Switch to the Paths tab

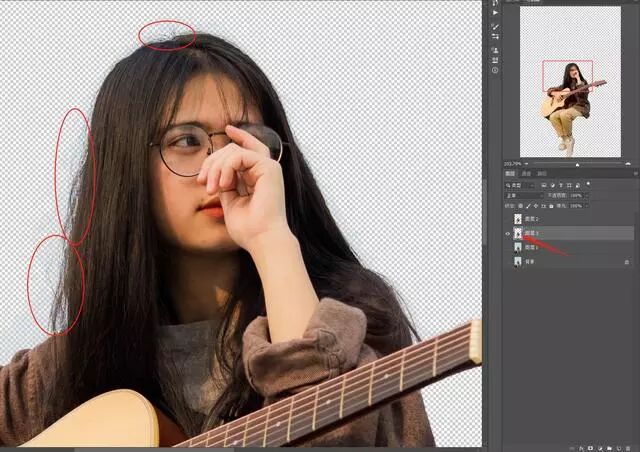click(x=542, y=174)
